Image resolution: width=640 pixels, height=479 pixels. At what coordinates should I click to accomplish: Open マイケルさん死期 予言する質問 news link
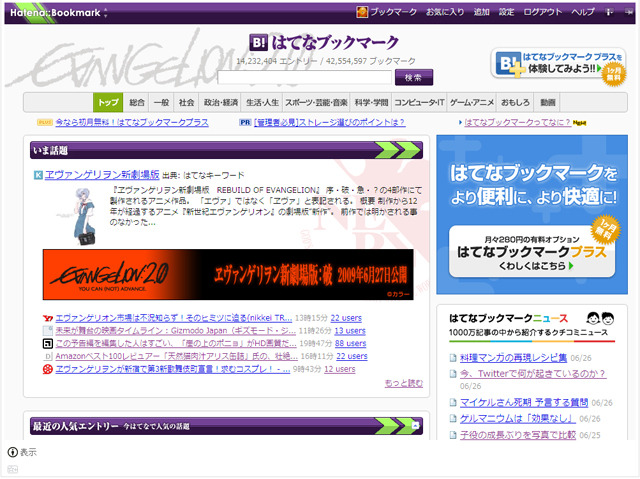pos(524,403)
